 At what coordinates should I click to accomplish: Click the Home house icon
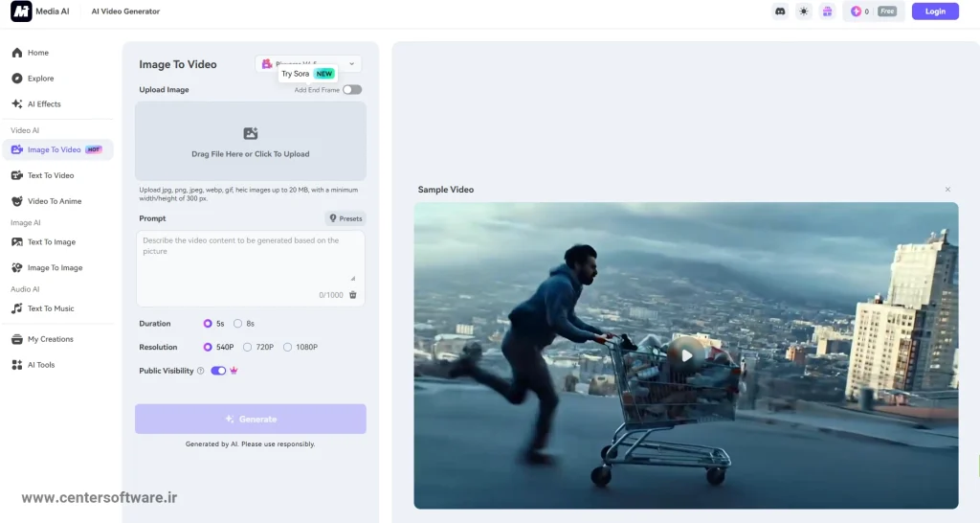coord(17,53)
